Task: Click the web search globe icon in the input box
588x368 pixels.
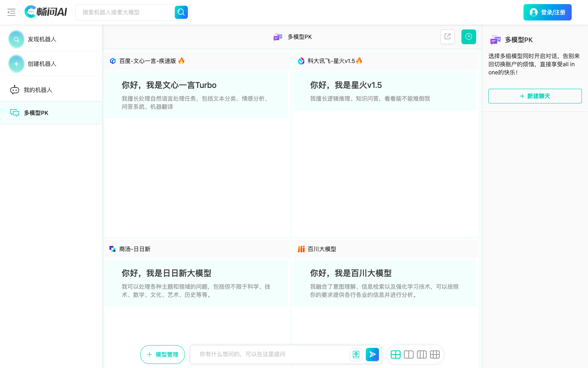Action: (x=356, y=355)
